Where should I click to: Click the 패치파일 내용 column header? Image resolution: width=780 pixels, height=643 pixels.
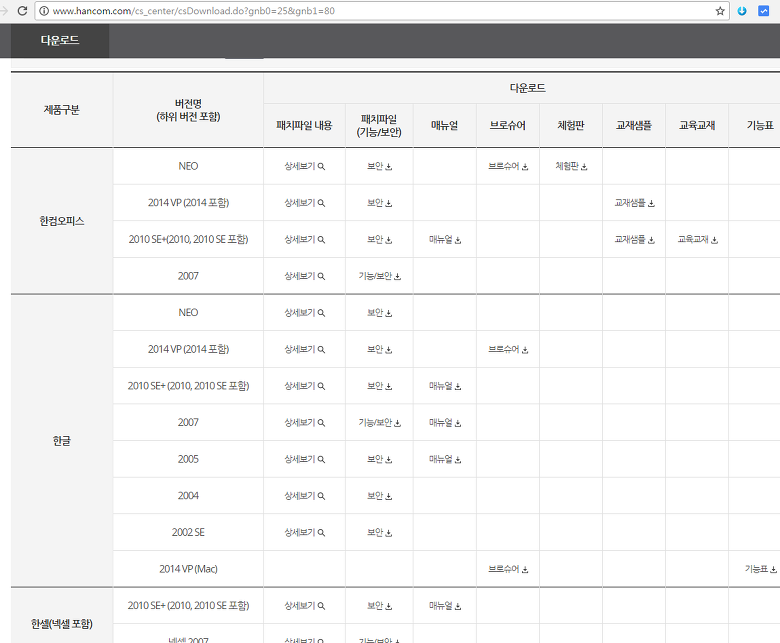click(x=304, y=125)
